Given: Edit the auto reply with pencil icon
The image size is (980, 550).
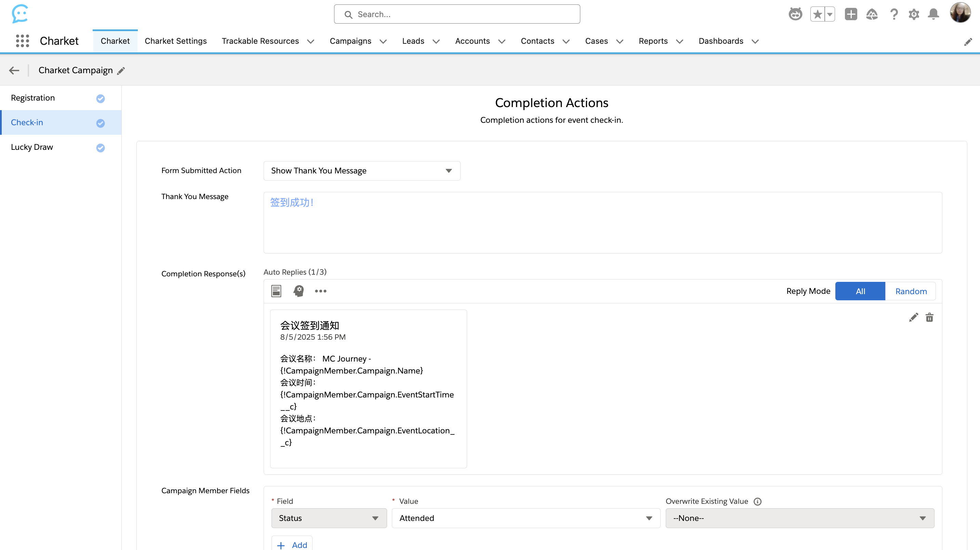Looking at the screenshot, I should (x=913, y=317).
